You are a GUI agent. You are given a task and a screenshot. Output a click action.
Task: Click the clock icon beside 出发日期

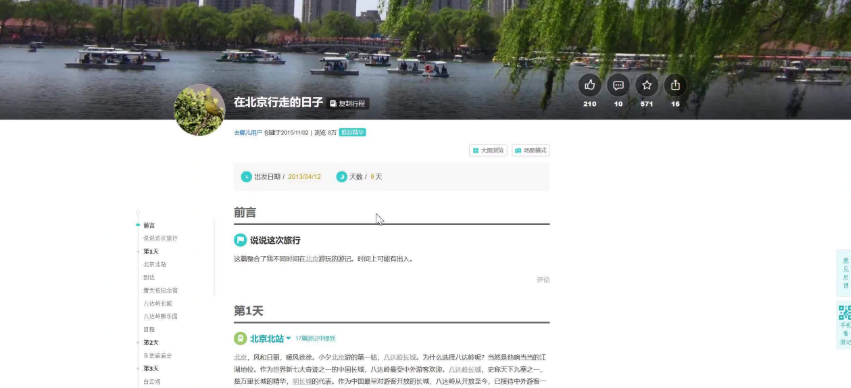pos(246,176)
